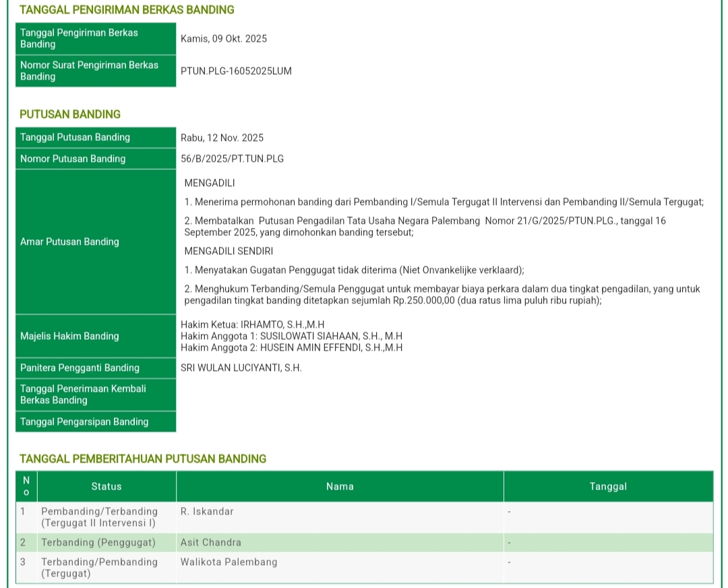Click the decision number '56/B/2025/PT.TUN.PLG'

(232, 159)
